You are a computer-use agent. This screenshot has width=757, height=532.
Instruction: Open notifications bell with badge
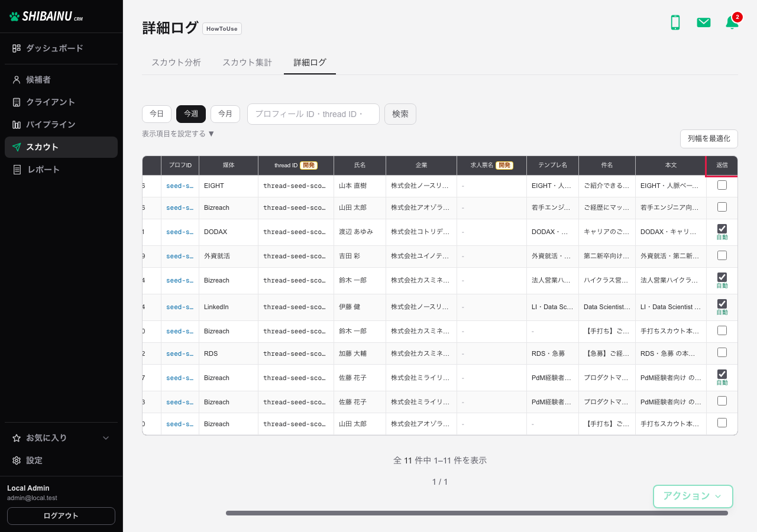pos(732,22)
